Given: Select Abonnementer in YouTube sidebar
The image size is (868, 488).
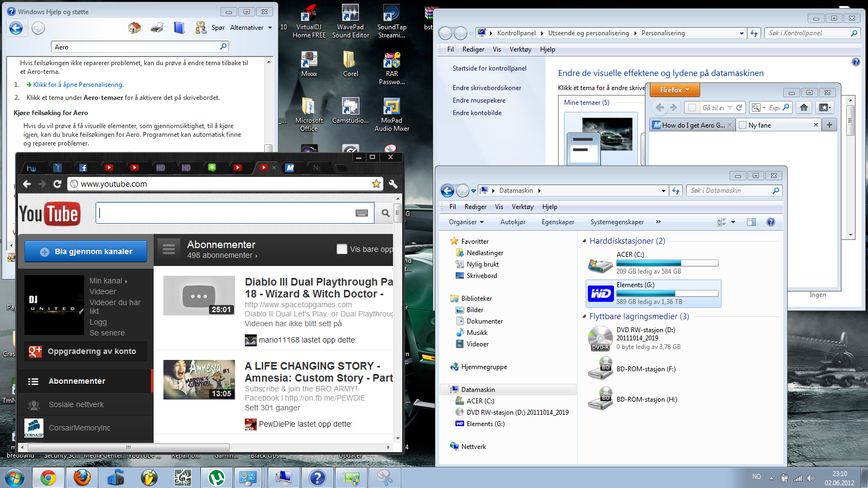Looking at the screenshot, I should pos(77,381).
